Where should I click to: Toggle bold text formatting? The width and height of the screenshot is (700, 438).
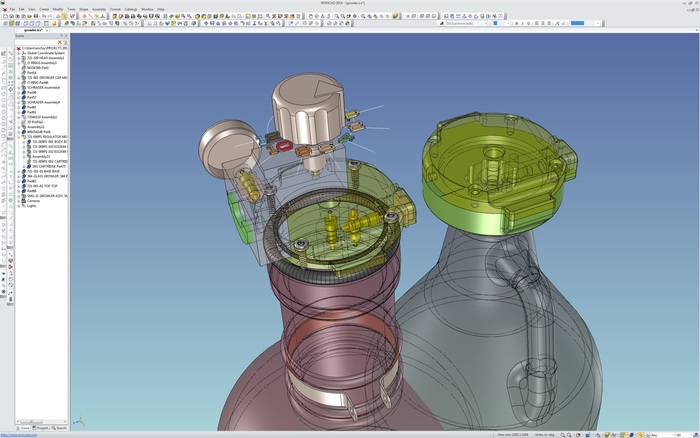click(517, 23)
